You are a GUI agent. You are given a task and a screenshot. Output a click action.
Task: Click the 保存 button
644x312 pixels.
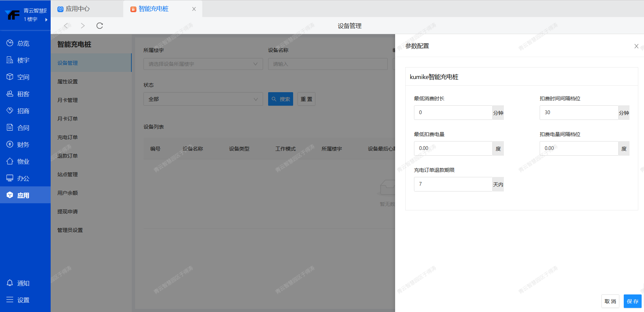coord(632,301)
